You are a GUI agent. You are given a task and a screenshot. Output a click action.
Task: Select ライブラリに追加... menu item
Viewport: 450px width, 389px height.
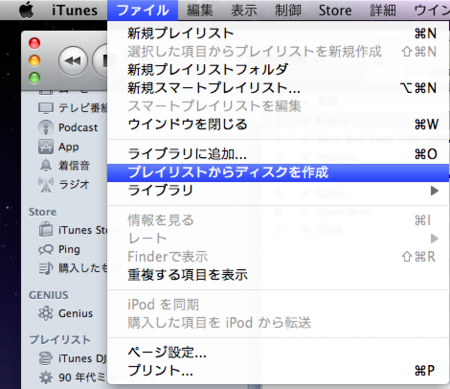tap(278, 154)
